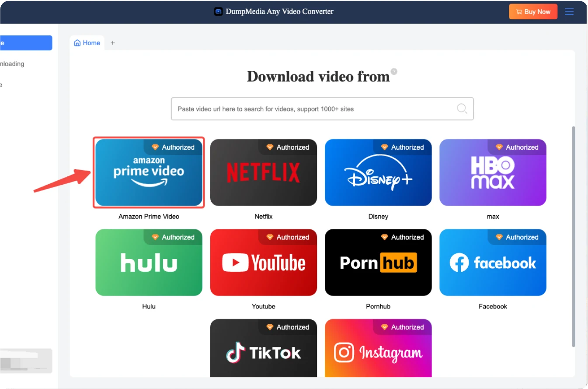Click the Authorized badge on TikTok
Image resolution: width=588 pixels, height=389 pixels.
coord(288,327)
